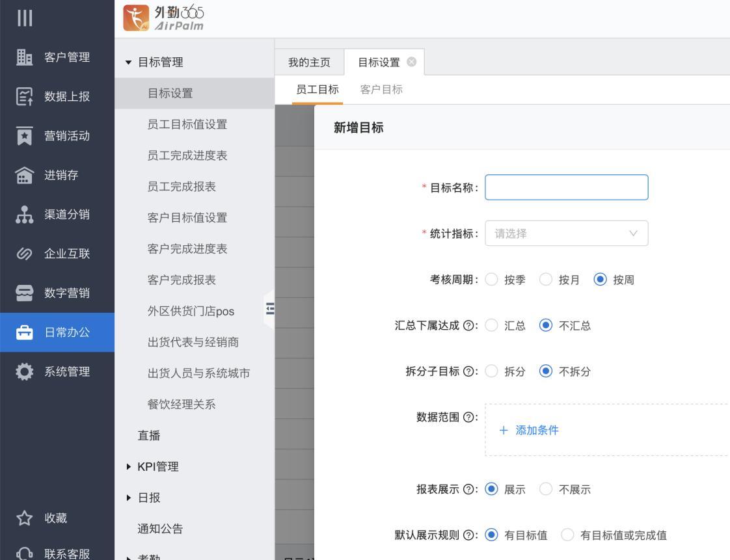
Task: Close the 目标设置 tab
Action: [411, 62]
